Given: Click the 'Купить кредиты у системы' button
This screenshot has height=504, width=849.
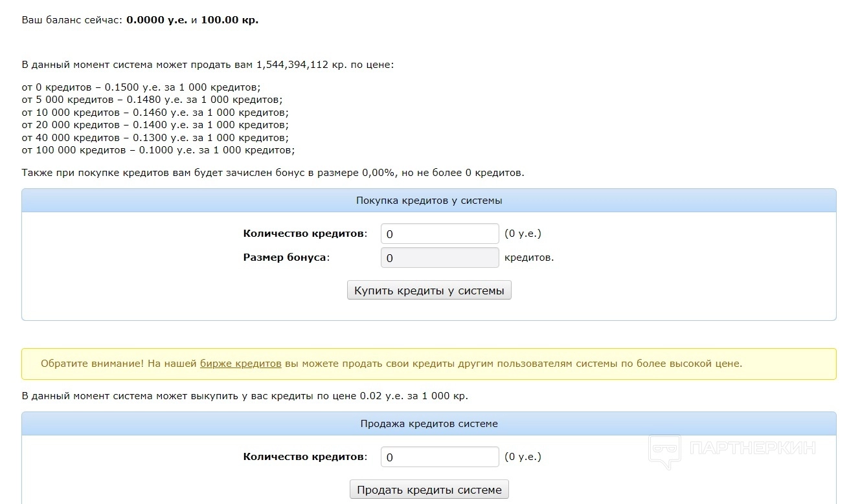Looking at the screenshot, I should [x=429, y=290].
